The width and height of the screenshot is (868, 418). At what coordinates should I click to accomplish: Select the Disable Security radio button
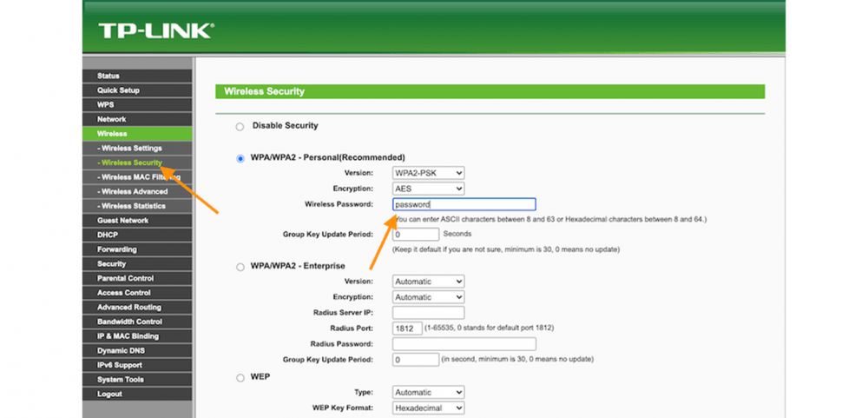[x=240, y=127]
